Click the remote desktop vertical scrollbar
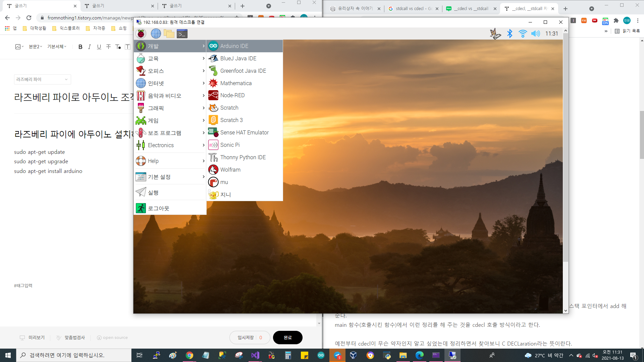644x362 pixels. (566, 147)
